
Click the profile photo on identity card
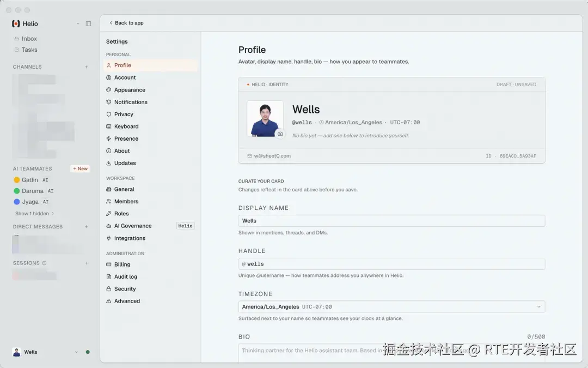click(x=265, y=119)
